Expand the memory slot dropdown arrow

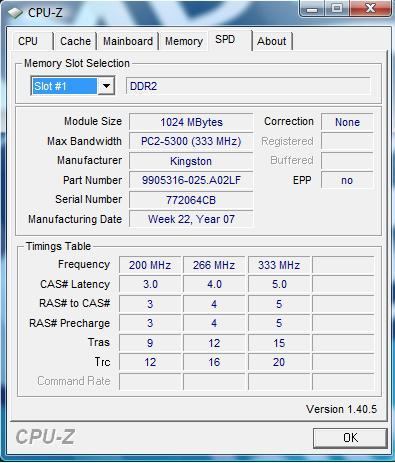click(106, 86)
